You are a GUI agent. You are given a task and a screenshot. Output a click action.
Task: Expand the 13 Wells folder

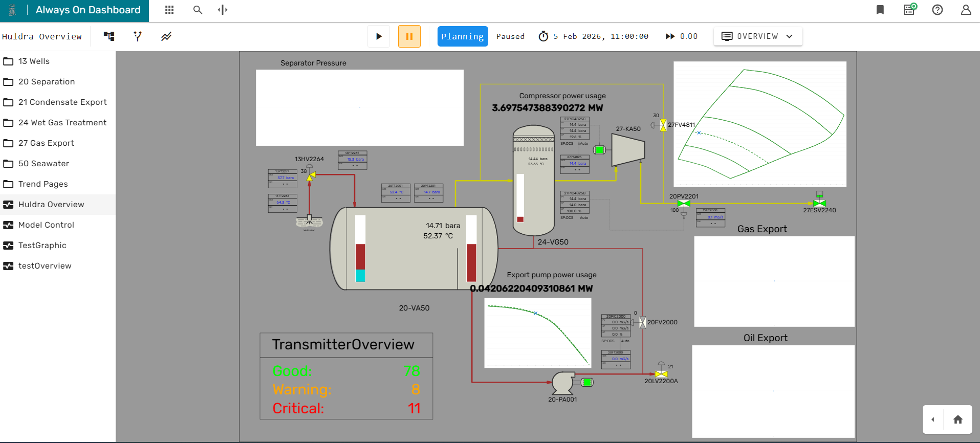pos(34,61)
